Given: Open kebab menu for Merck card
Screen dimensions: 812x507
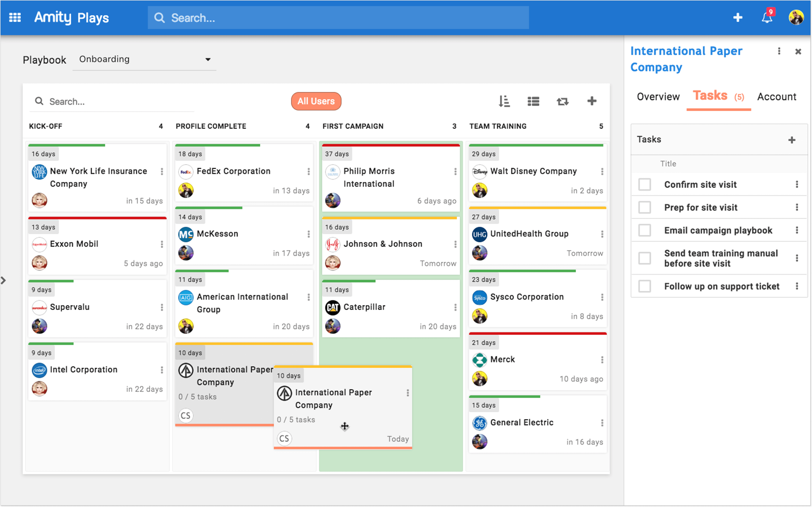Looking at the screenshot, I should 602,360.
